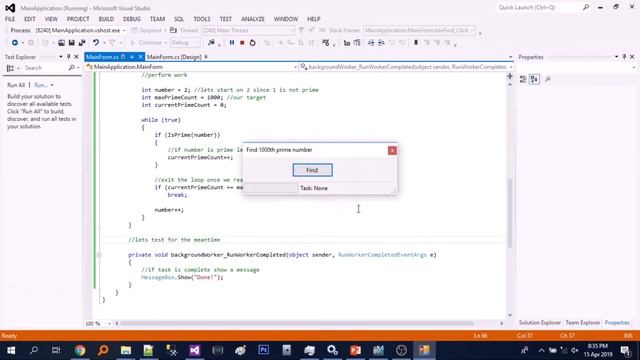The image size is (640, 360).
Task: Click the Search magnifier in Test Explorer
Action: (71, 68)
